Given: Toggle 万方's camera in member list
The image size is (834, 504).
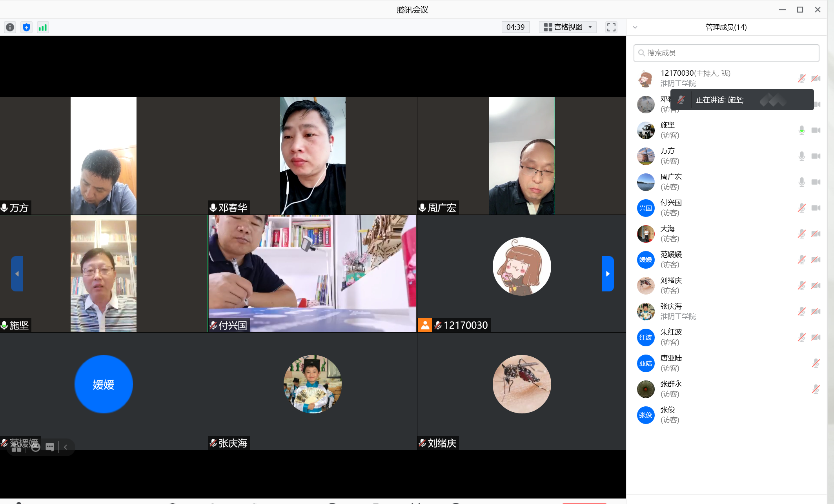Looking at the screenshot, I should click(x=816, y=156).
